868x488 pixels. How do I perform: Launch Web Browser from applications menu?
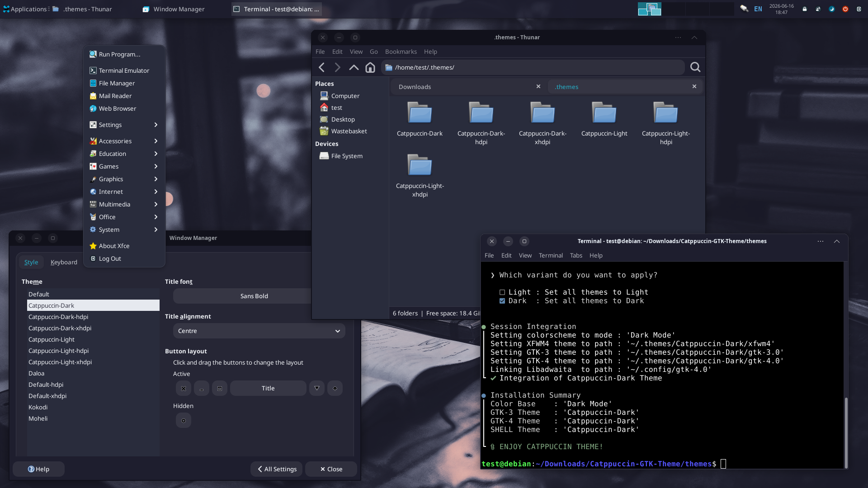pos(124,108)
